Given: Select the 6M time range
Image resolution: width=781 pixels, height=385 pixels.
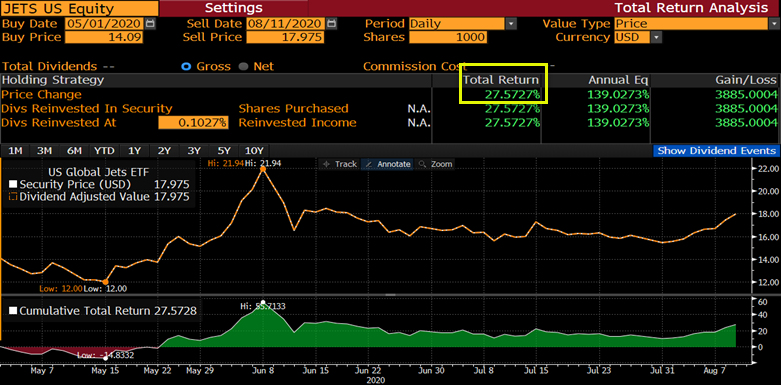Looking at the screenshot, I should (x=74, y=151).
